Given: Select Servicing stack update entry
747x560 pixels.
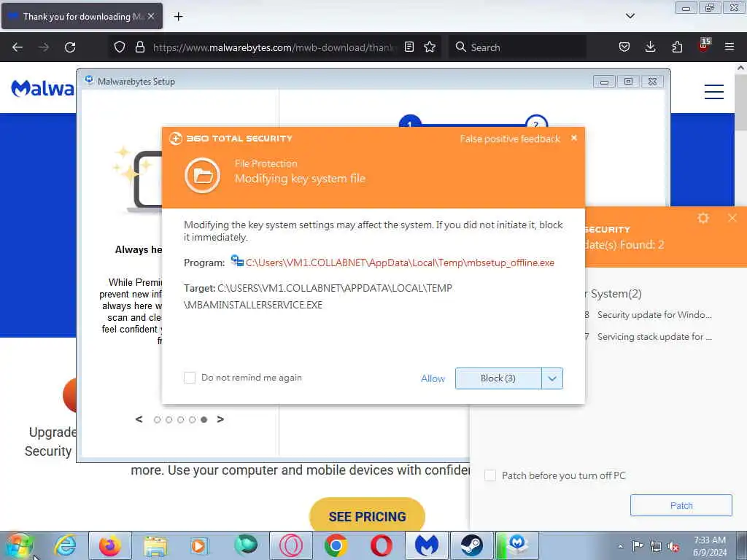Looking at the screenshot, I should click(x=654, y=337).
